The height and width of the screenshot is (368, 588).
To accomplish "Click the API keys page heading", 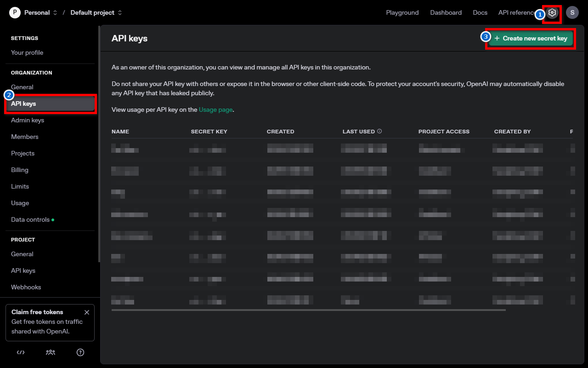I will click(x=130, y=38).
